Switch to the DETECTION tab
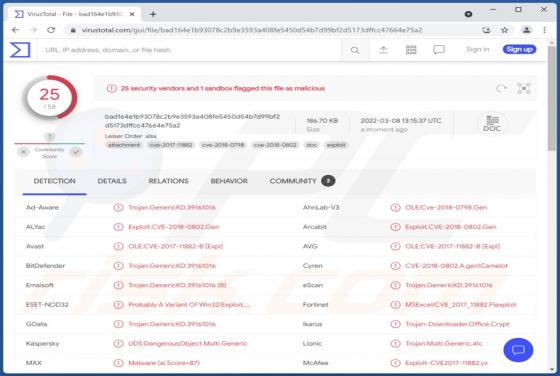This screenshot has height=376, width=560. click(x=54, y=181)
